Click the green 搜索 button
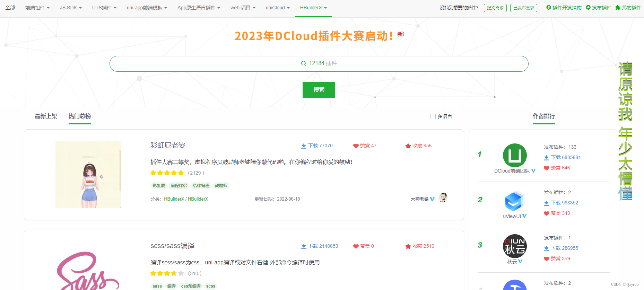The height and width of the screenshot is (290, 644). point(319,90)
